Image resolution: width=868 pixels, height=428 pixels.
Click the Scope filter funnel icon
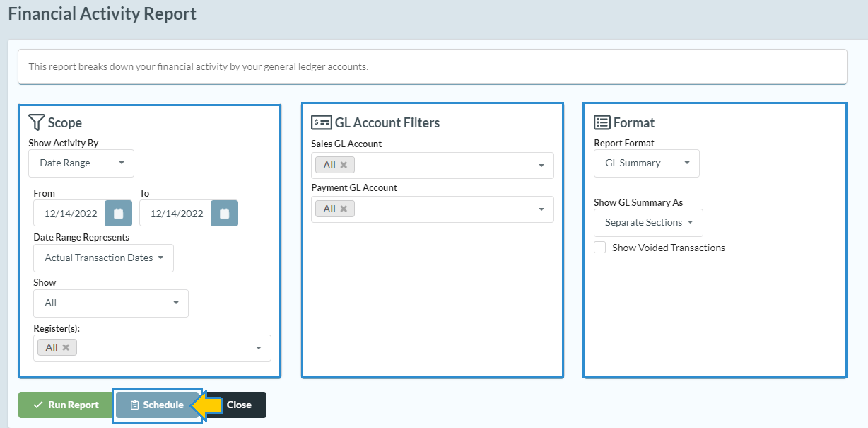pyautogui.click(x=37, y=122)
